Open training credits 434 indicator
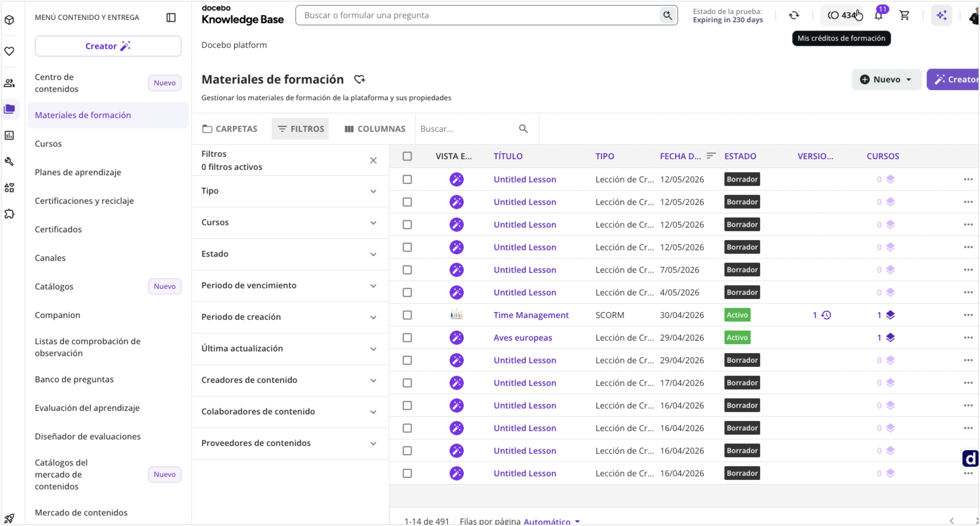 (x=842, y=15)
